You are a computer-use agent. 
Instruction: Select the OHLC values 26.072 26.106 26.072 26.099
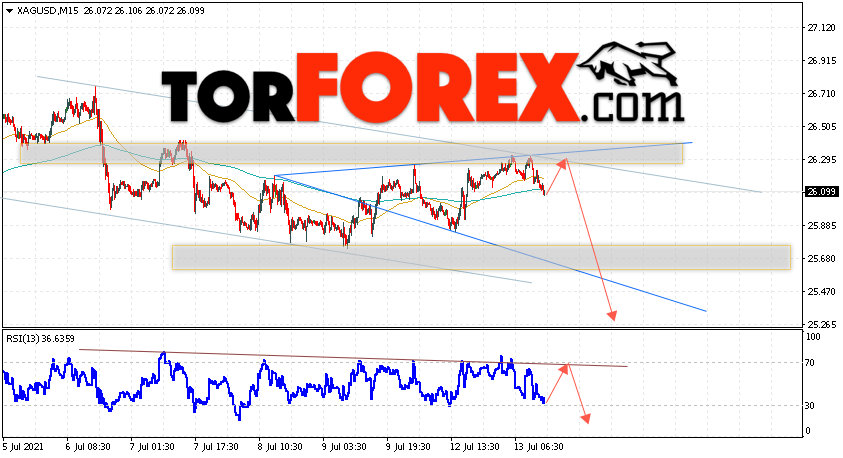(x=144, y=11)
